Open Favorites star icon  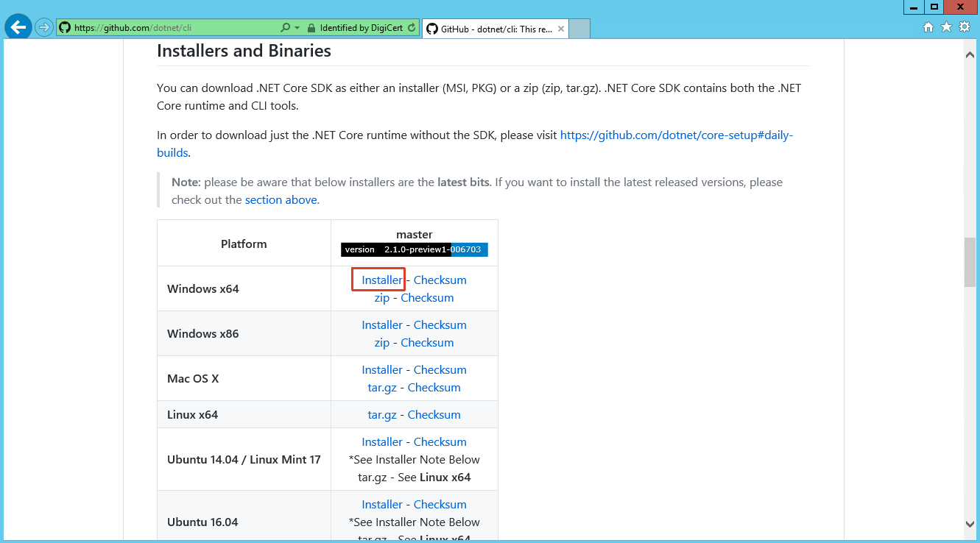[x=946, y=27]
